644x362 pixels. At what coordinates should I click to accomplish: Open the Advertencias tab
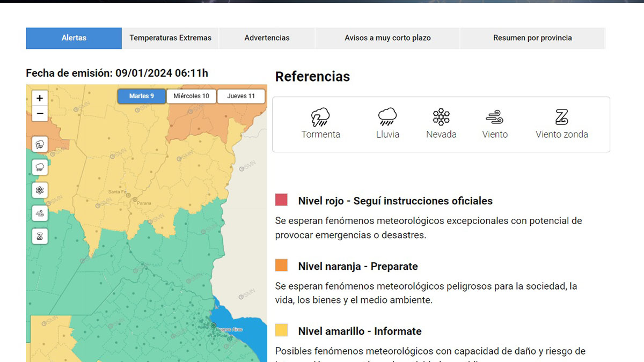(267, 38)
